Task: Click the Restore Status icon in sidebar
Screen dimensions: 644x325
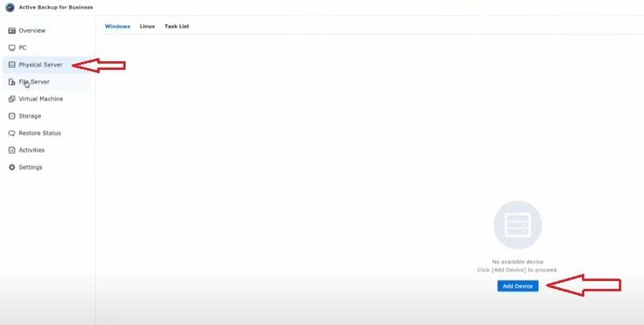Action: (x=12, y=133)
